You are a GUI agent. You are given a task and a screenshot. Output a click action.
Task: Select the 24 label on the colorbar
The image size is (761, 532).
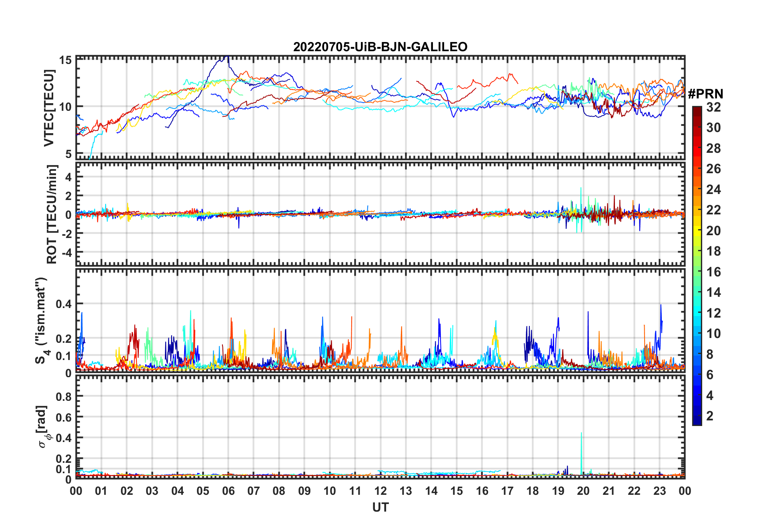713,190
